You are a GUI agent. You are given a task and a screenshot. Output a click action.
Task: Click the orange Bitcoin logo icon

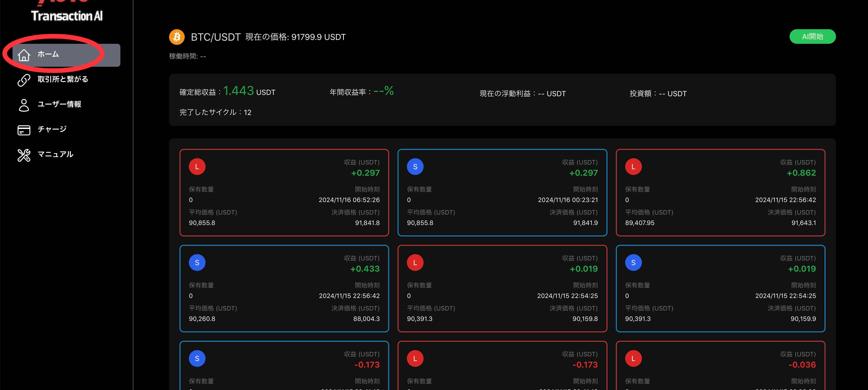pos(177,37)
